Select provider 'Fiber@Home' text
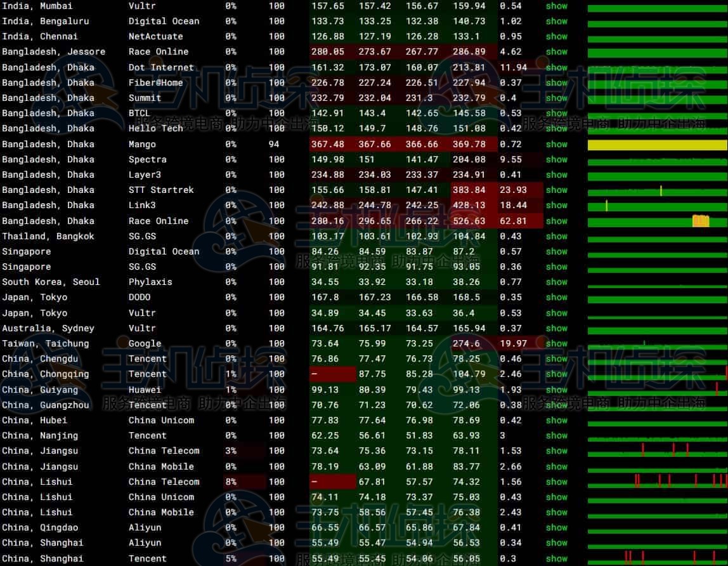 (x=155, y=82)
